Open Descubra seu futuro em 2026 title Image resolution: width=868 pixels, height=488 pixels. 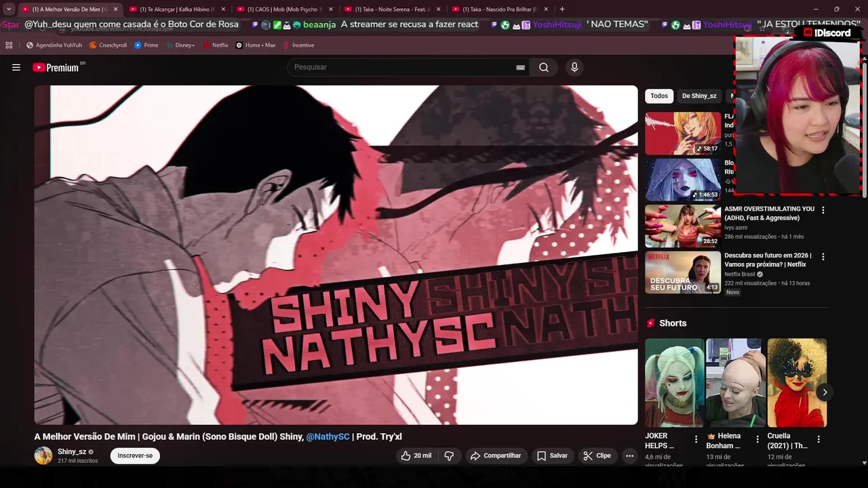[768, 260]
